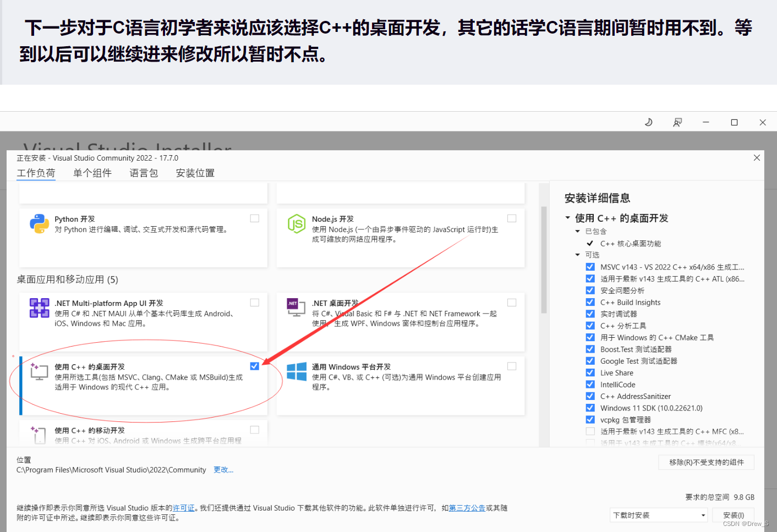Uncheck the Live Share option
Screen dimensions: 777x532
590,372
